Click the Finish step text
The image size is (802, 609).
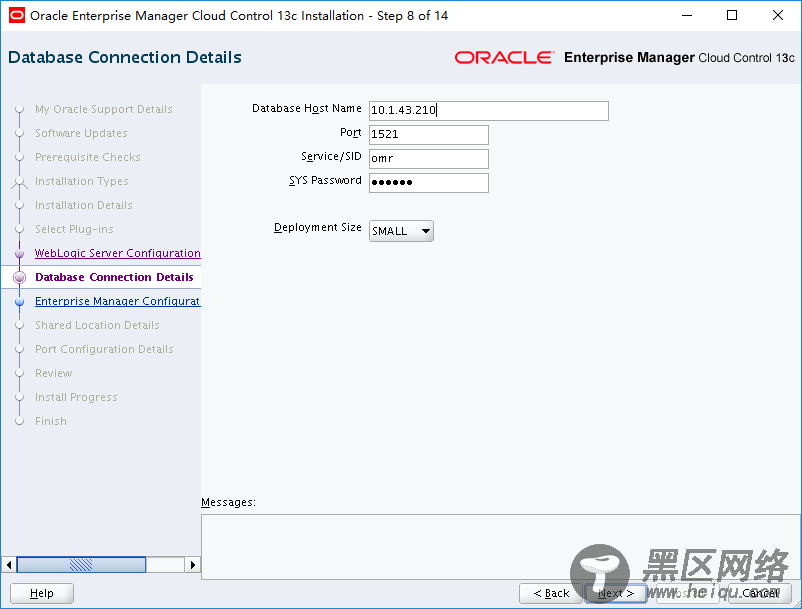51,421
